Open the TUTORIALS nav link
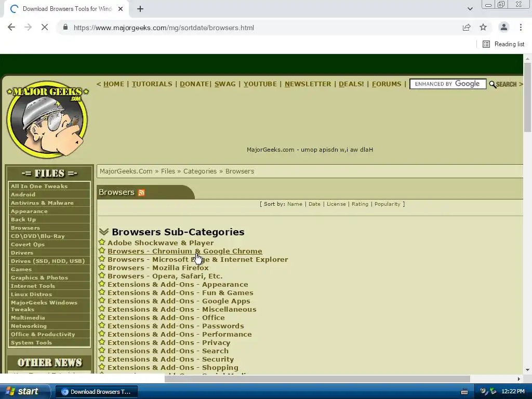 pyautogui.click(x=152, y=84)
